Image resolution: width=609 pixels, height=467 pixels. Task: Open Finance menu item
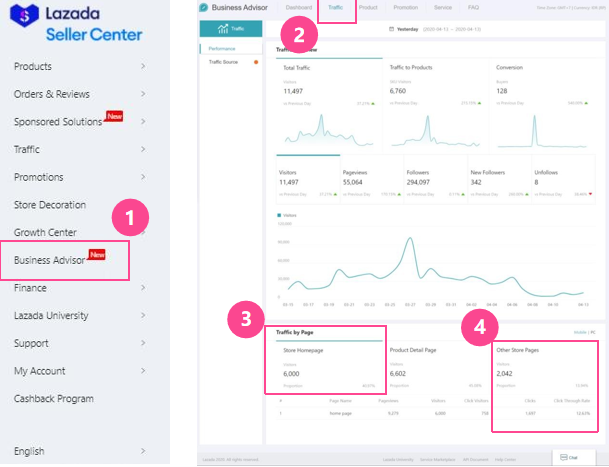coord(30,288)
